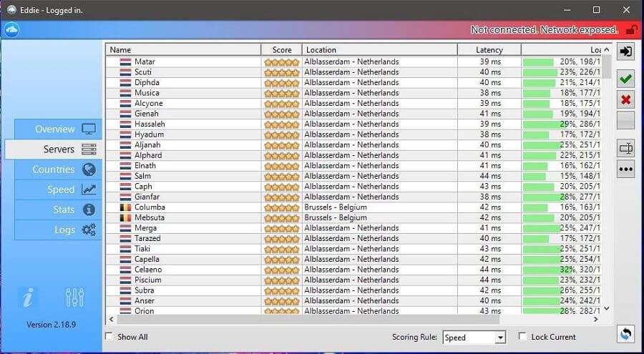This screenshot has height=354, width=644.
Task: Click the Merga server name
Action: point(145,228)
